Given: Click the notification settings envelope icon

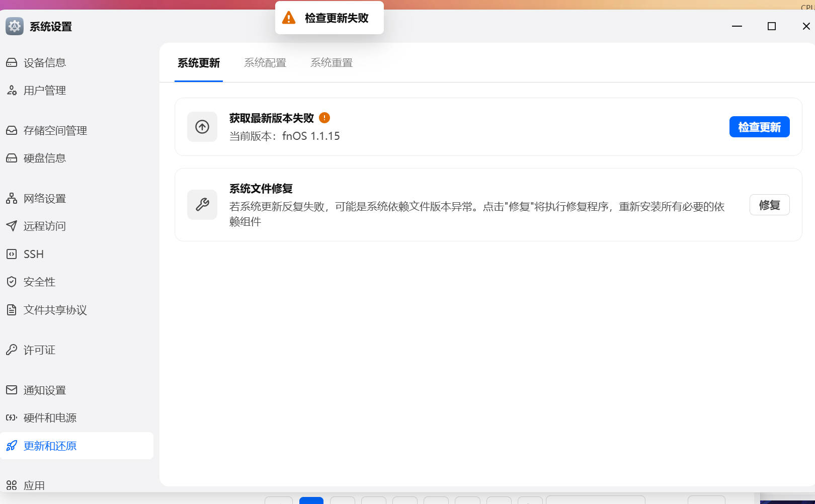Looking at the screenshot, I should pos(12,390).
